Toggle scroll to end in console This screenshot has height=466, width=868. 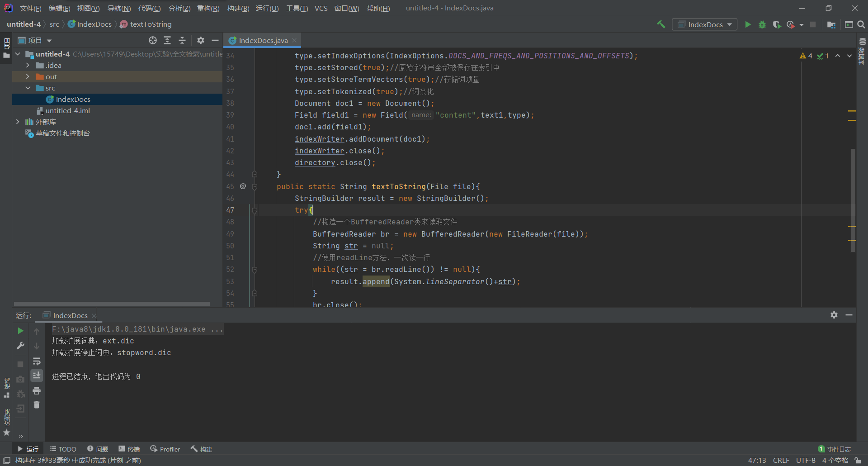[x=37, y=376]
